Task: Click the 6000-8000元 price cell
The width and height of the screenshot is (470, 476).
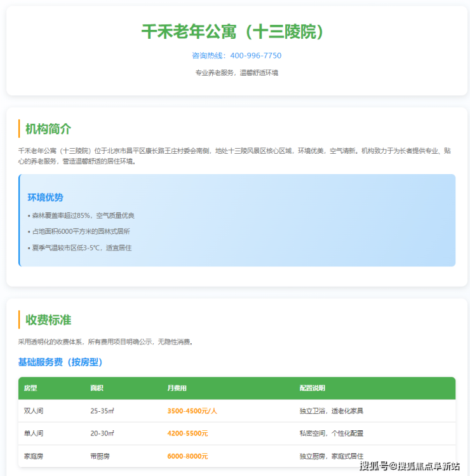Action: click(x=187, y=456)
